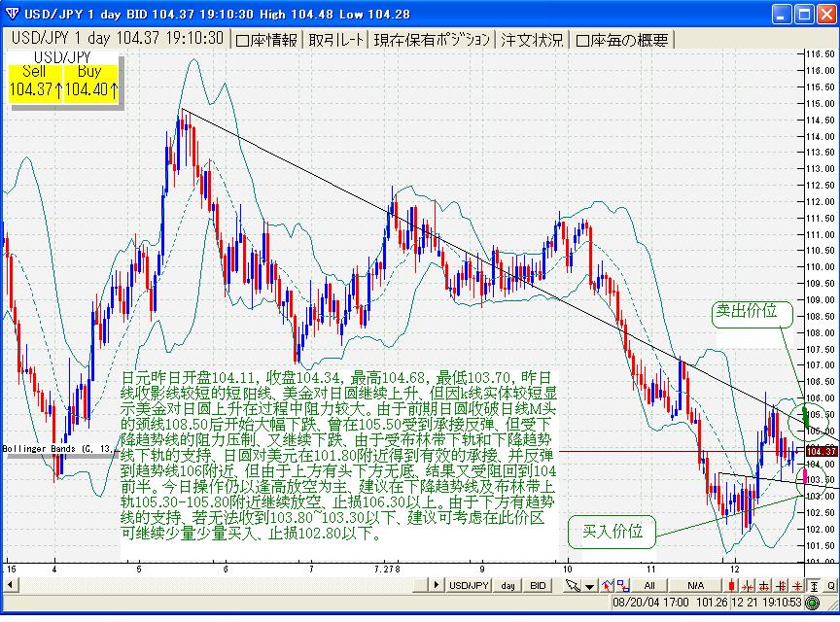Viewport: 840px width, 622px height.
Task: Select the arrow pointer cursor tool
Action: [x=573, y=586]
